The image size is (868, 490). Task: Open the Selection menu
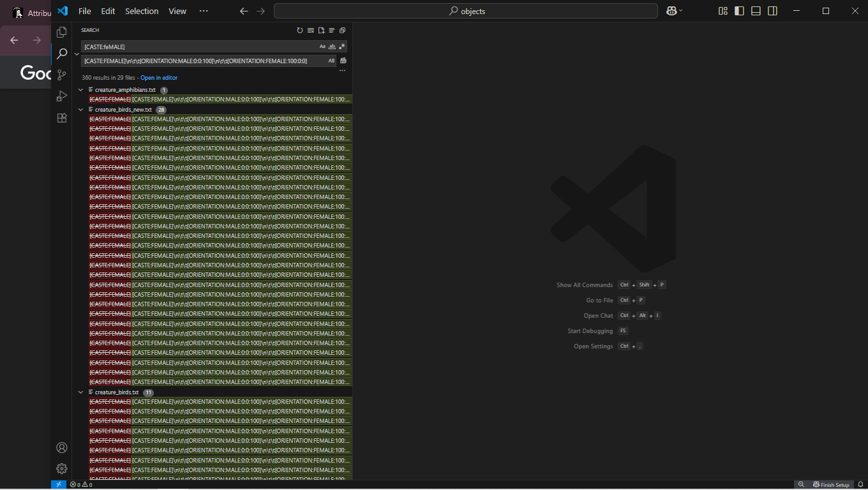142,11
